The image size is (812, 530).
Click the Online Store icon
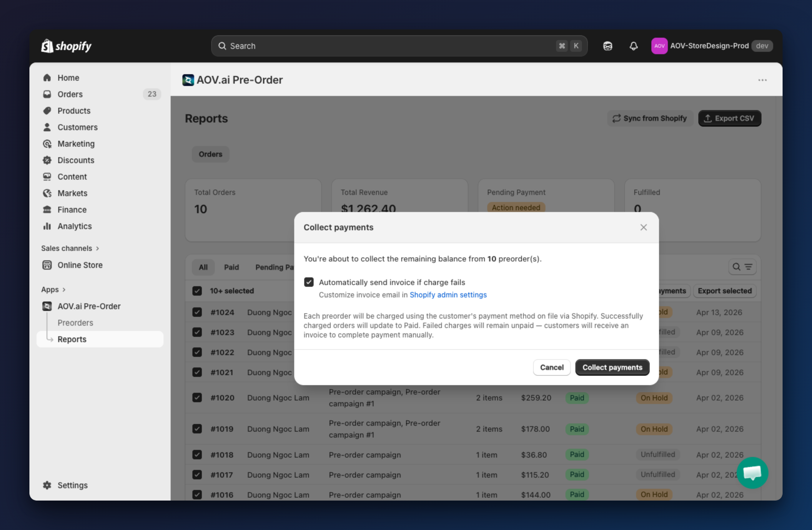click(x=47, y=265)
